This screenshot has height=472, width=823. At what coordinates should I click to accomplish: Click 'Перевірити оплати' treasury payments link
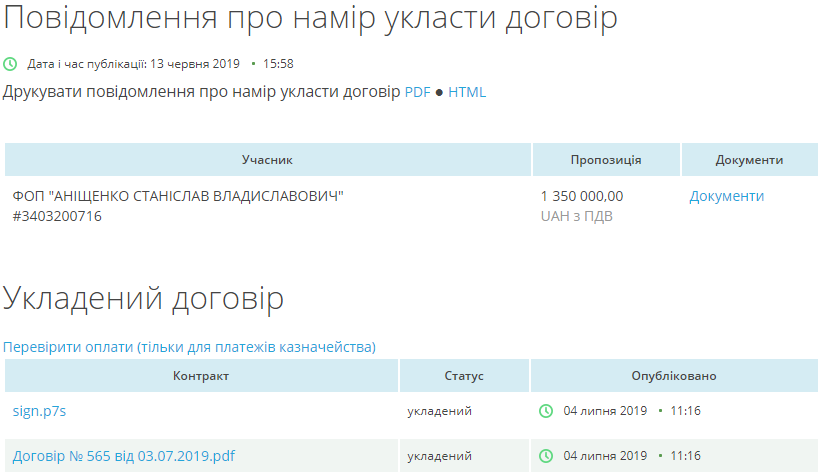click(x=189, y=347)
